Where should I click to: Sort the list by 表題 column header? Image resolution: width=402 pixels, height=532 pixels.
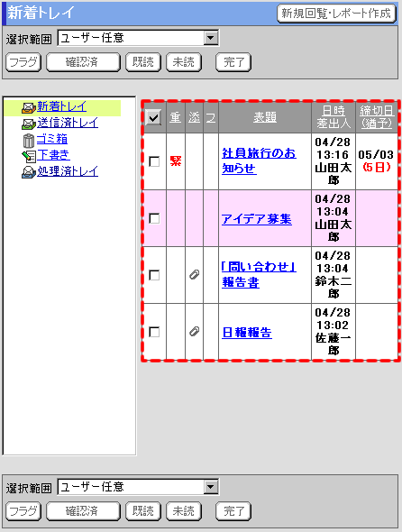[265, 117]
